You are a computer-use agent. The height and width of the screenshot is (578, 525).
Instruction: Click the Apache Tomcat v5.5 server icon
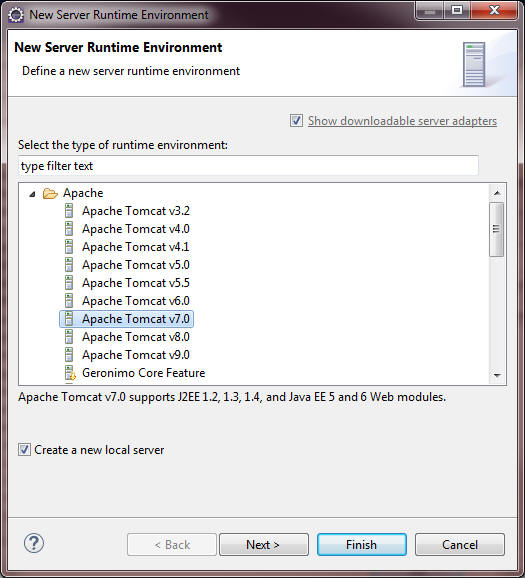coord(69,283)
